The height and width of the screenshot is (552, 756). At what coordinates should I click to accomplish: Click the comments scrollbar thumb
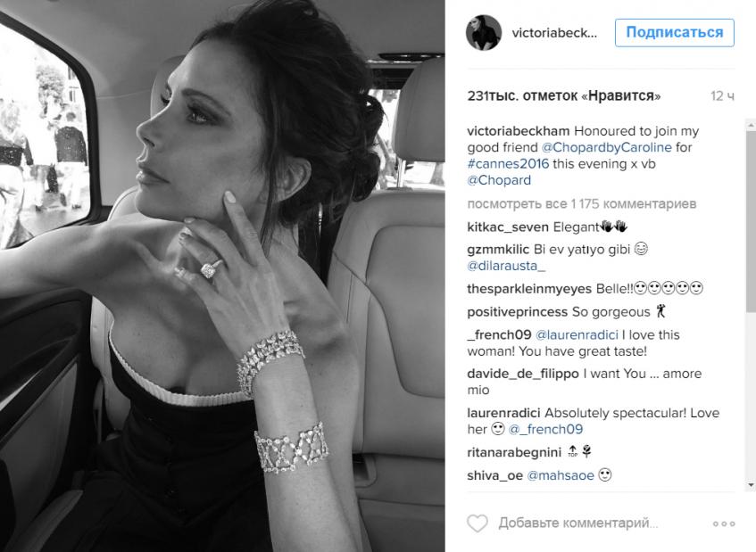coord(751,220)
